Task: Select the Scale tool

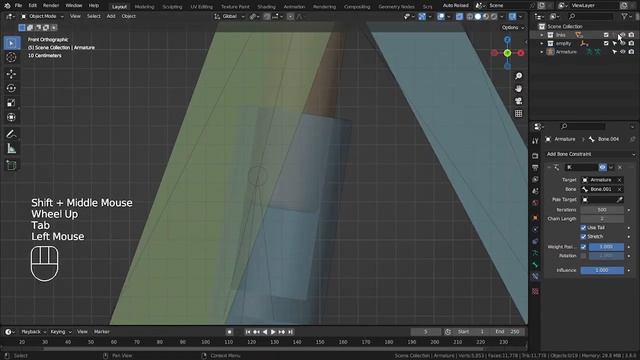Action: pyautogui.click(x=11, y=103)
